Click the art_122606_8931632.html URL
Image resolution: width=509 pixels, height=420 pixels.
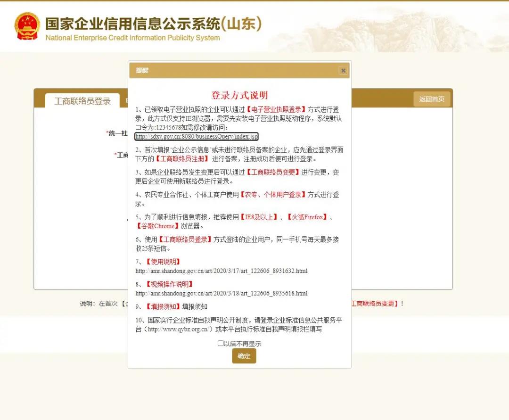222,271
